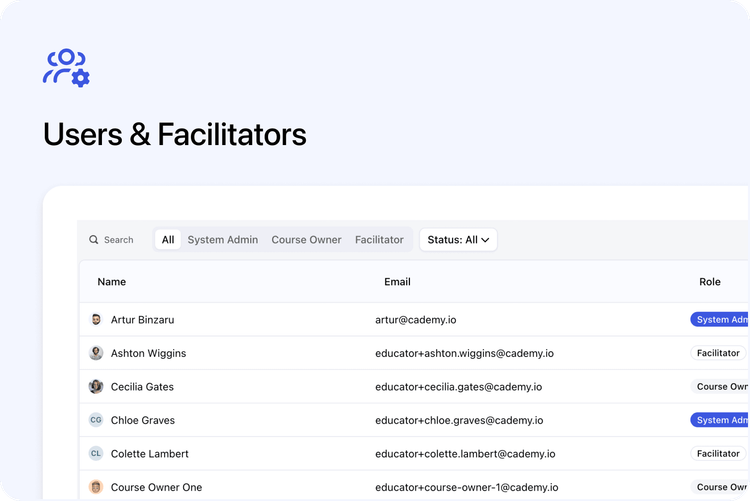Image resolution: width=750 pixels, height=501 pixels.
Task: Switch to the Course Owner tab
Action: point(307,240)
